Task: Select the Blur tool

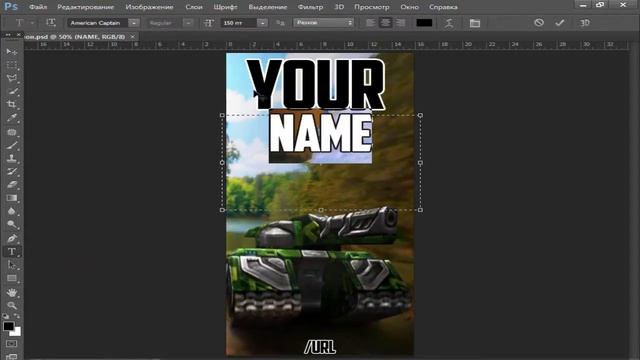Action: (x=12, y=211)
